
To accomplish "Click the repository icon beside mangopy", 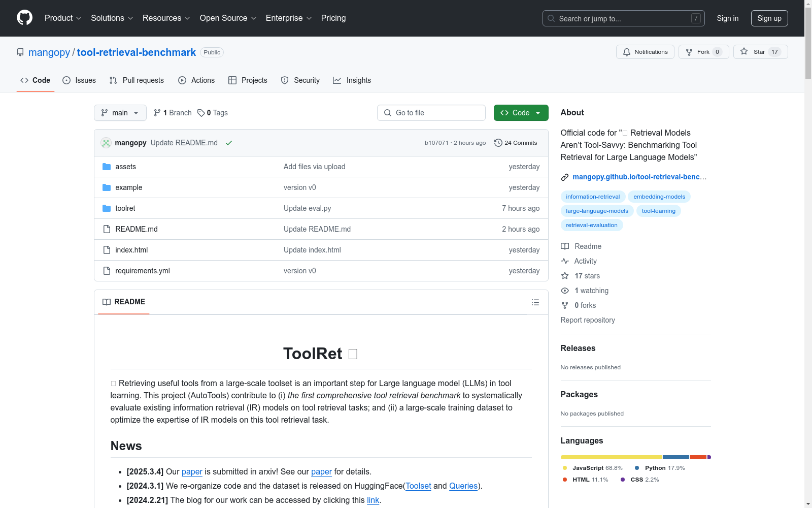I will 20,52.
